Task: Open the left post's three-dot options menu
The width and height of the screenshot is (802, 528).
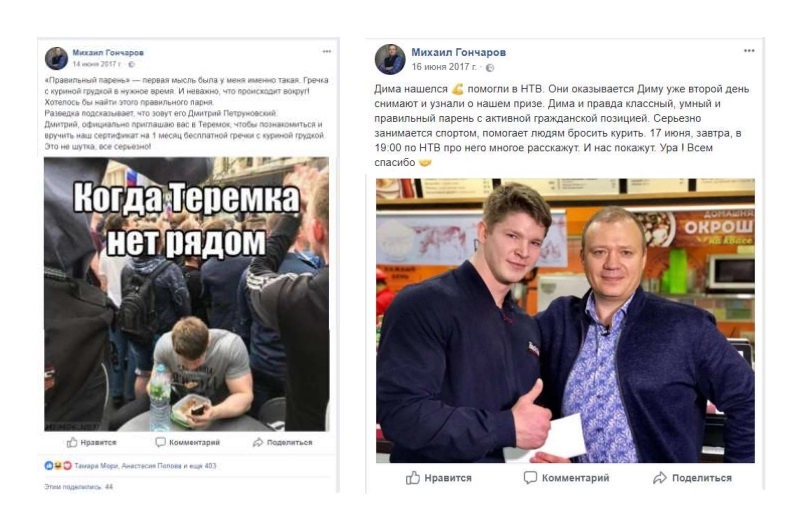Action: (326, 52)
